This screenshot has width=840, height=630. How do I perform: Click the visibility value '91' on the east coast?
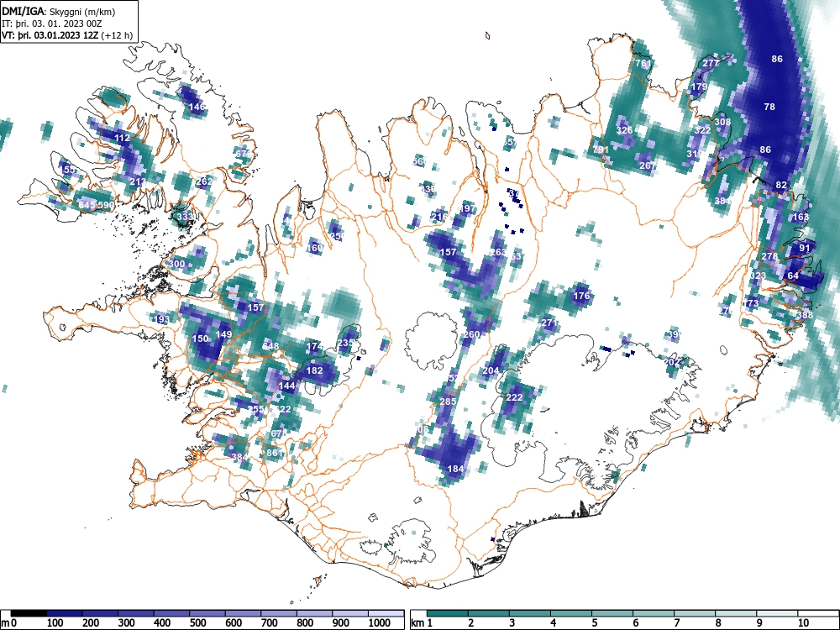[x=805, y=248]
